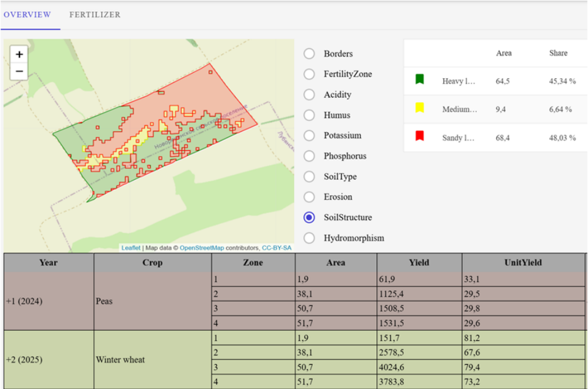
Task: Select the Borders map layer
Action: coord(309,54)
